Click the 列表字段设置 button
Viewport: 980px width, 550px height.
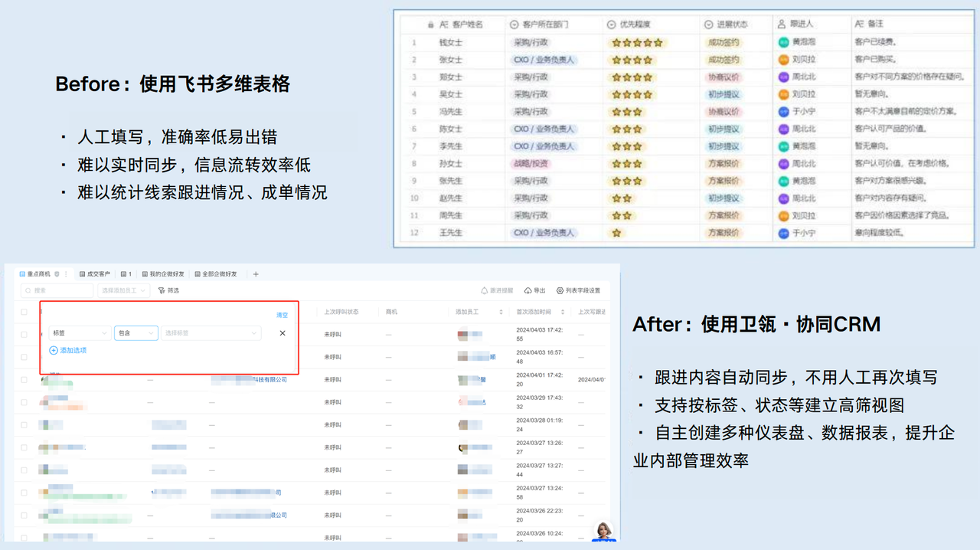[x=578, y=291]
